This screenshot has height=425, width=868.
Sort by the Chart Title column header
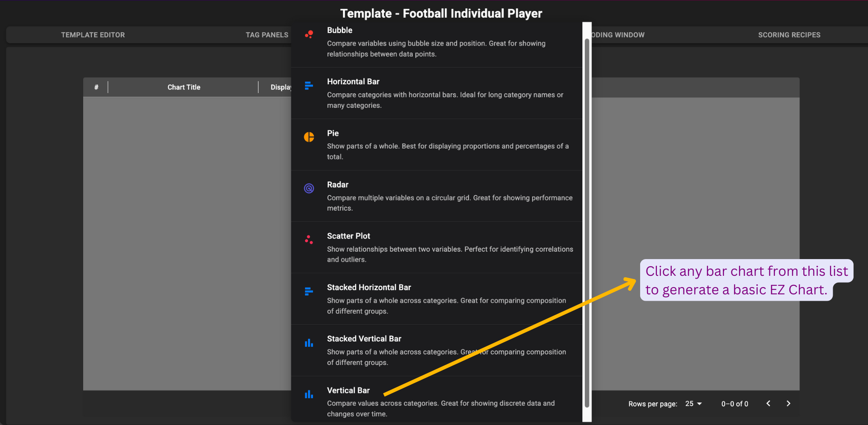click(184, 87)
